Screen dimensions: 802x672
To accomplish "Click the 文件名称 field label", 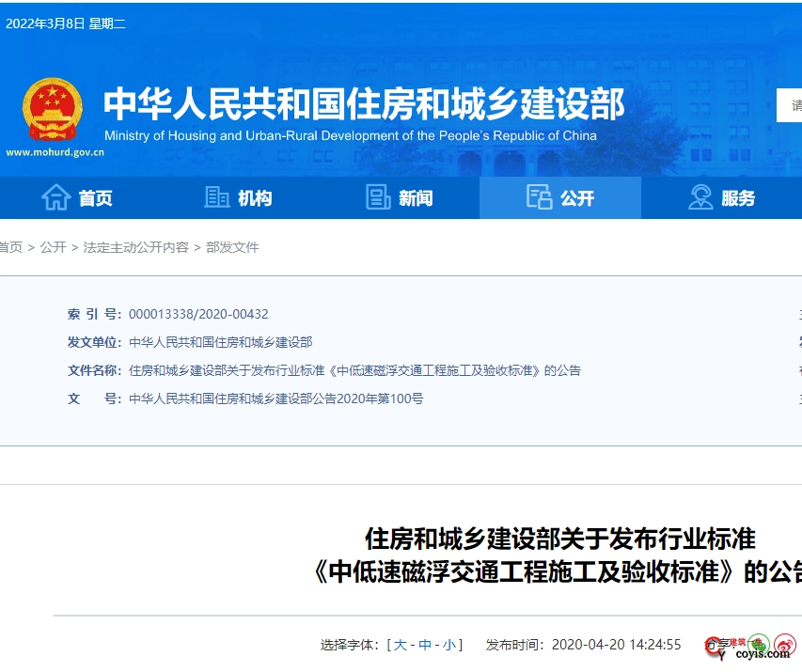I will click(x=94, y=370).
